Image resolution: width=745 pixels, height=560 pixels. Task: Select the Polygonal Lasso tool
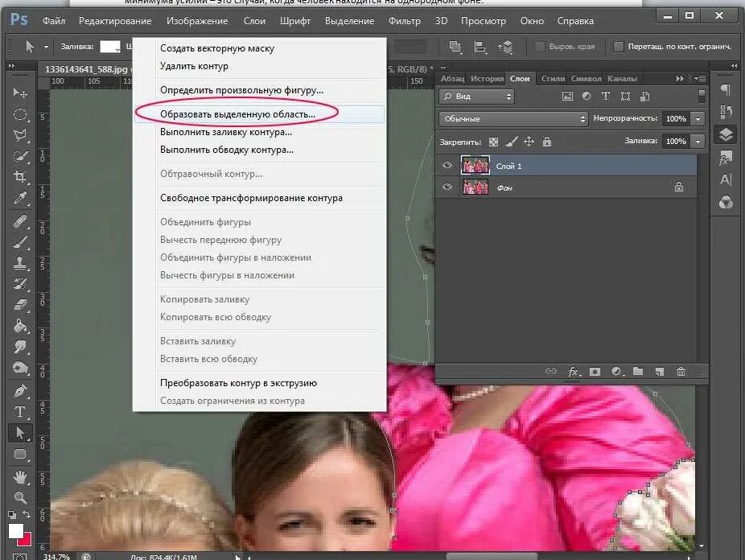(x=20, y=135)
